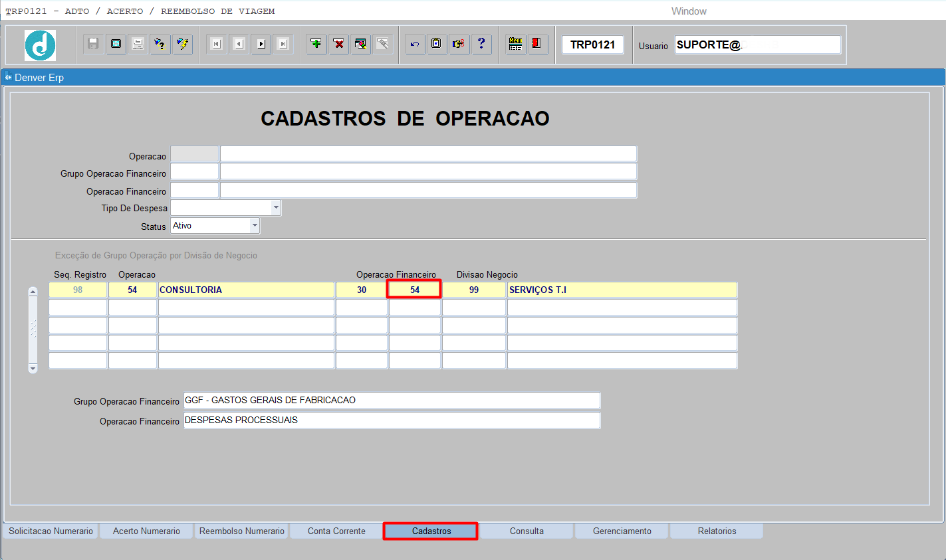This screenshot has height=560, width=946.
Task: Click the save diskette toolbar icon
Action: click(x=94, y=44)
